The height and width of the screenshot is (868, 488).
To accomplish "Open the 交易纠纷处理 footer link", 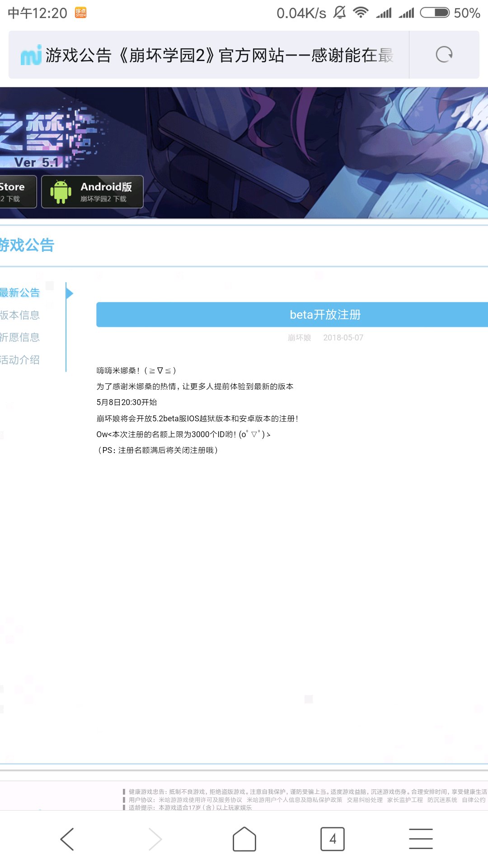I will click(x=365, y=800).
